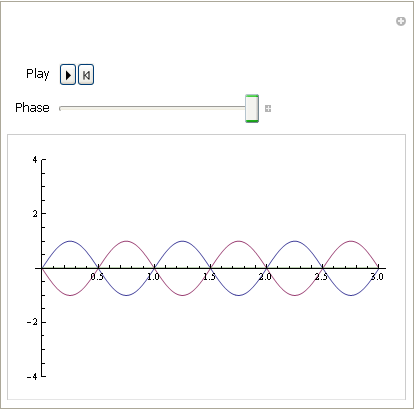Viewport: 415px width, 411px height.
Task: Click the 1.0 tick label on the x-axis
Action: click(x=153, y=277)
